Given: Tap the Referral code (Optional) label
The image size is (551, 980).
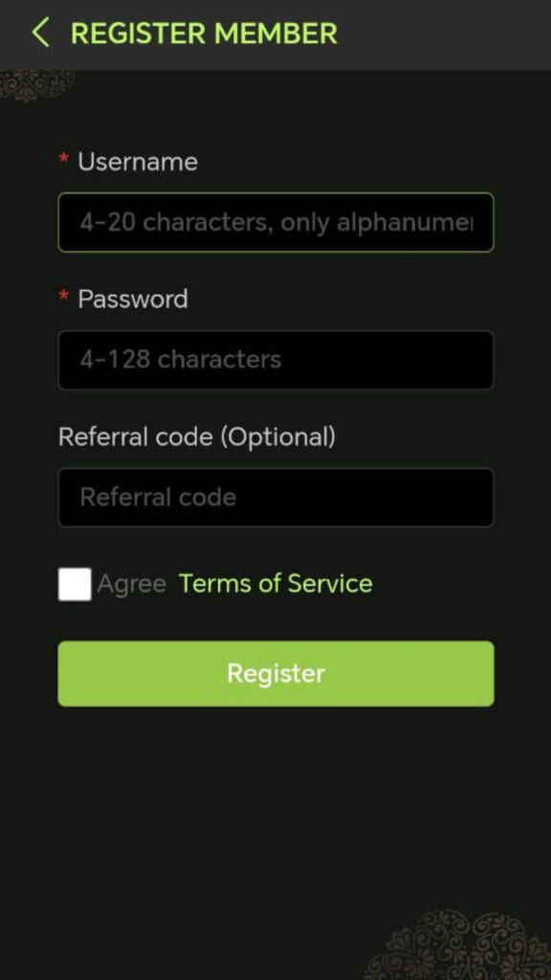Looking at the screenshot, I should click(x=197, y=437).
